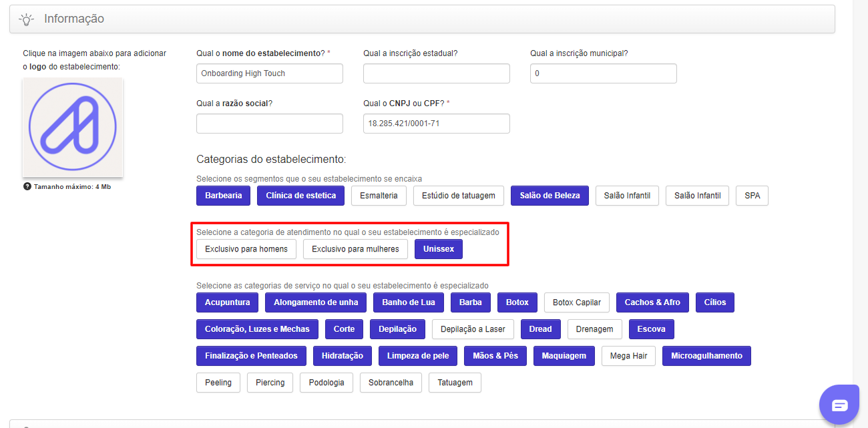Click the help icon next to Tamanho máximo

(27, 186)
